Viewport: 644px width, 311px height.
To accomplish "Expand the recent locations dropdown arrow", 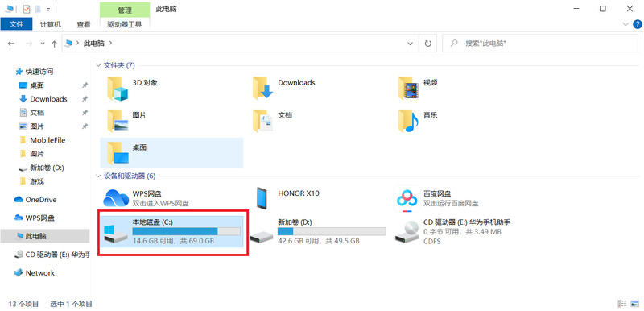I will (x=43, y=44).
